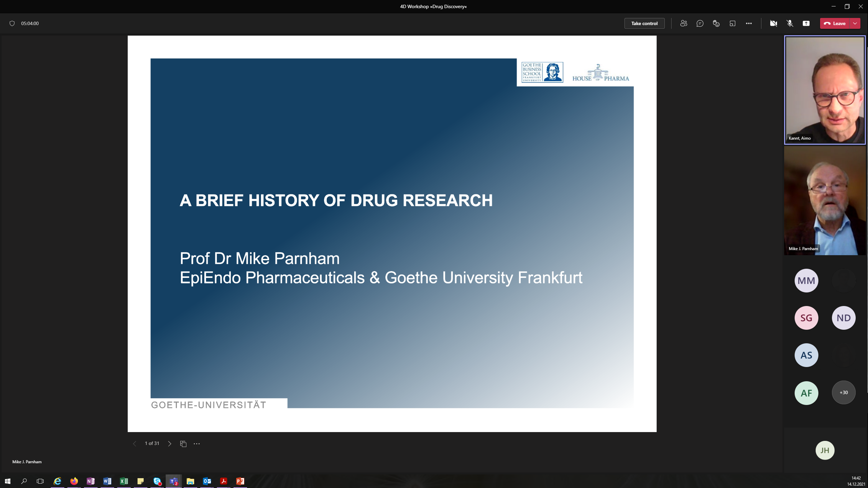
Task: Expand the Leave options dropdown arrow
Action: pyautogui.click(x=855, y=23)
